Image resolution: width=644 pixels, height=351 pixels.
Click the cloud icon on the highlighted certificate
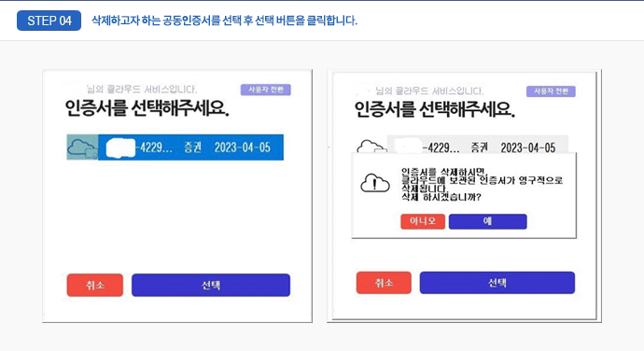[x=82, y=147]
